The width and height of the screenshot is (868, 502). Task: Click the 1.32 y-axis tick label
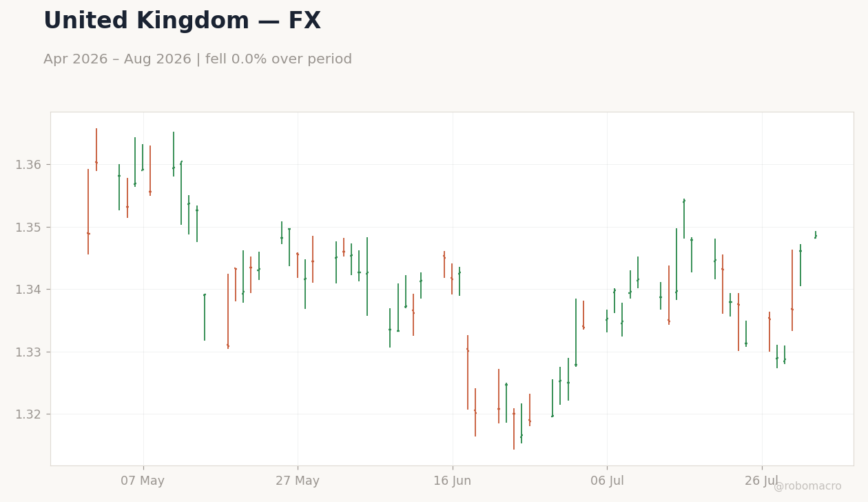28,414
